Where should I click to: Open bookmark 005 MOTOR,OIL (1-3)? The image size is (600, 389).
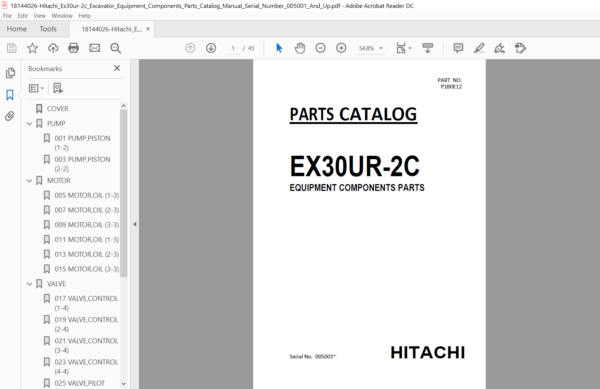87,195
